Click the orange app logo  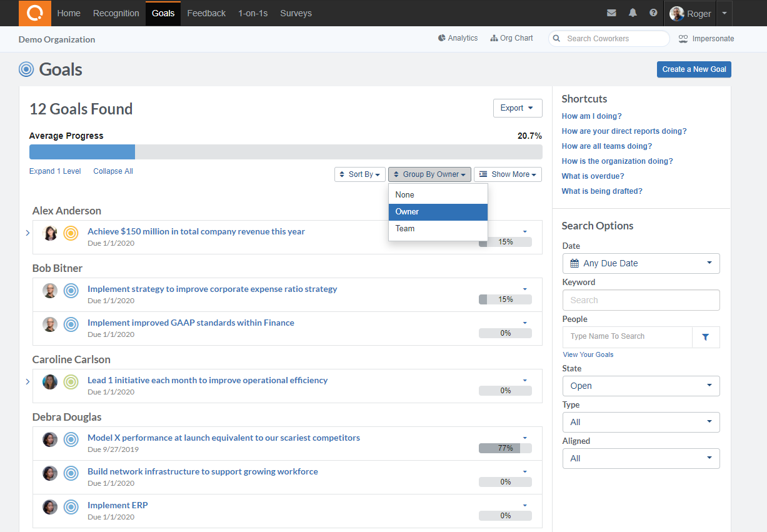[x=35, y=13]
